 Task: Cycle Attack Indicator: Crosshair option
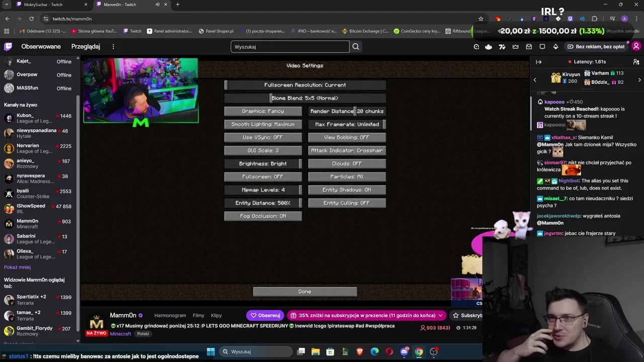(x=347, y=150)
